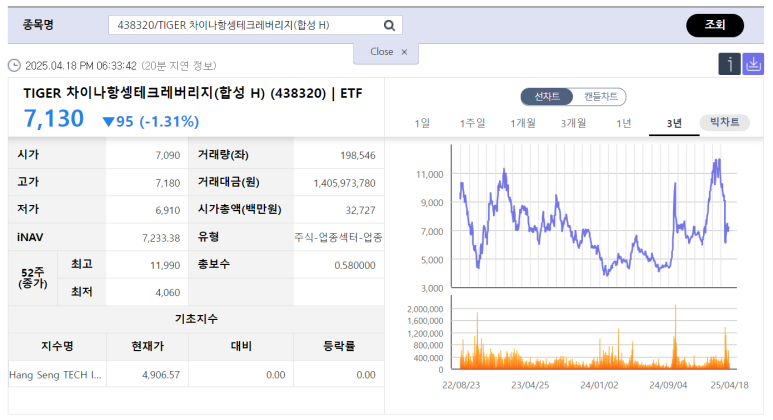This screenshot has width=773, height=420.
Task: Click the 유형 value 주식-업종섹터-업종
Action: pyautogui.click(x=338, y=238)
